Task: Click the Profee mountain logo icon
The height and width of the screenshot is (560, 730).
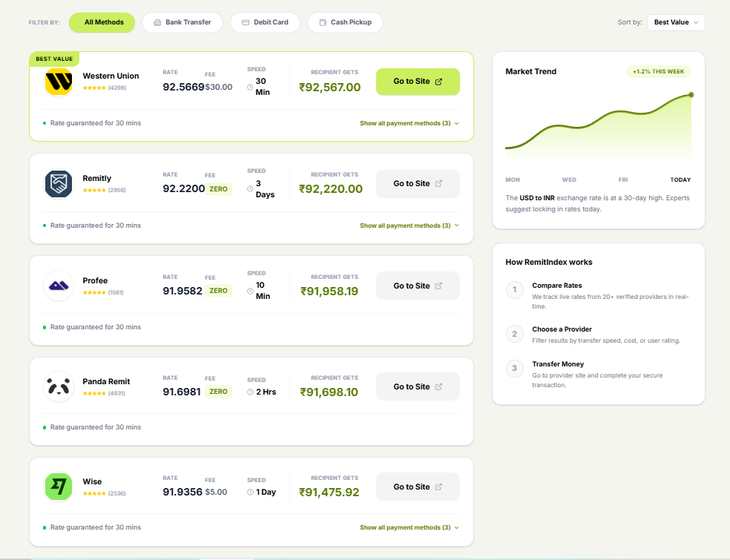Action: point(59,286)
